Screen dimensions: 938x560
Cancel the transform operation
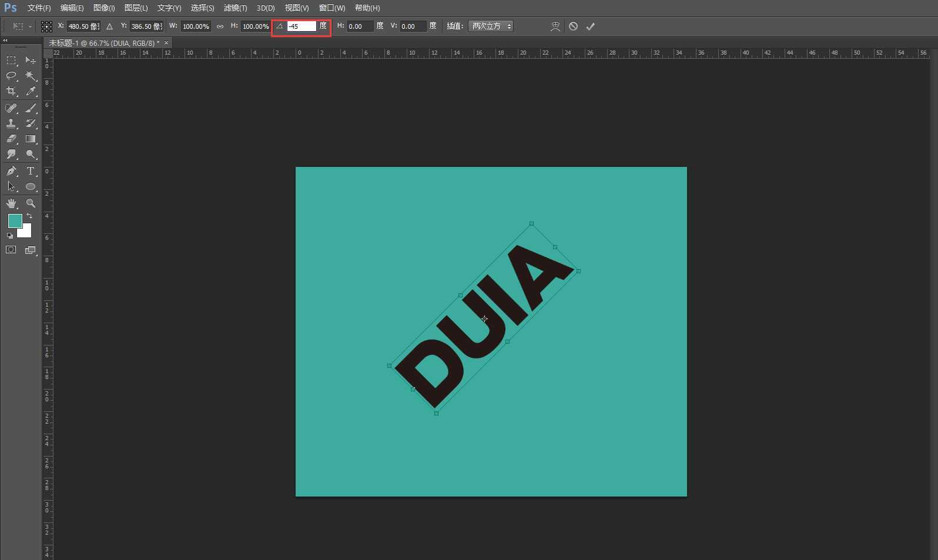point(573,26)
